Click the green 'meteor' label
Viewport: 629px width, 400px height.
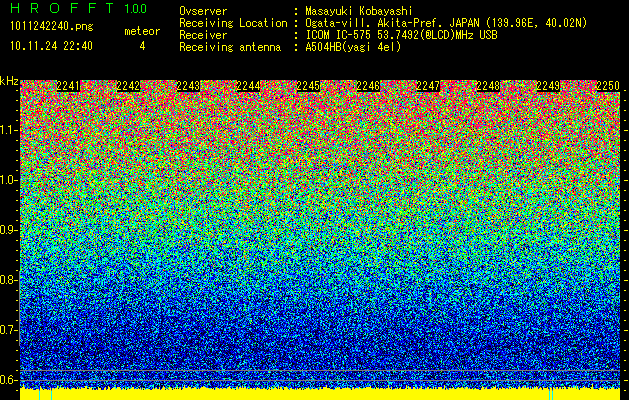click(x=142, y=31)
